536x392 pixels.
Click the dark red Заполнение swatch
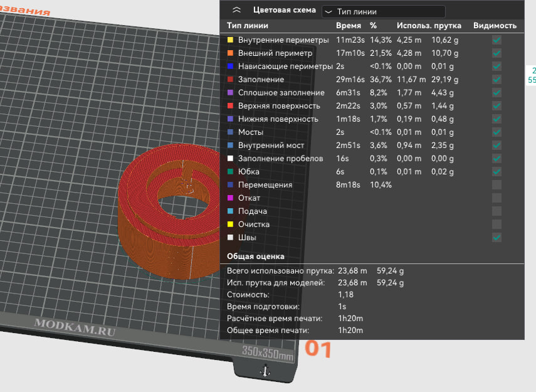(x=231, y=80)
